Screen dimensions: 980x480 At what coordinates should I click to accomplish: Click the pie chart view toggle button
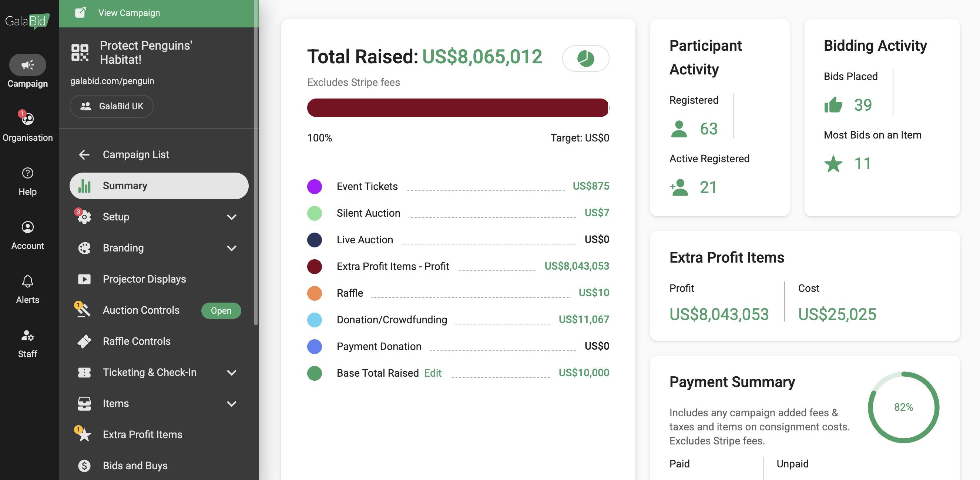click(x=585, y=58)
